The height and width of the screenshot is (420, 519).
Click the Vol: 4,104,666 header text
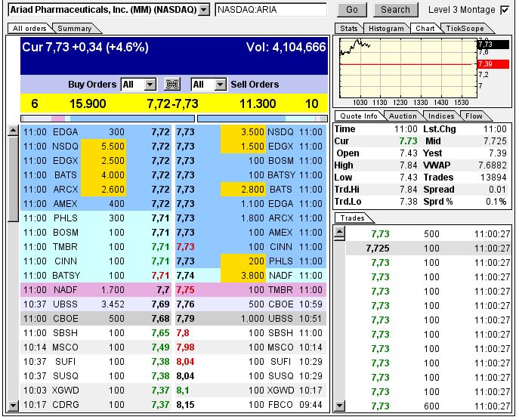(286, 47)
